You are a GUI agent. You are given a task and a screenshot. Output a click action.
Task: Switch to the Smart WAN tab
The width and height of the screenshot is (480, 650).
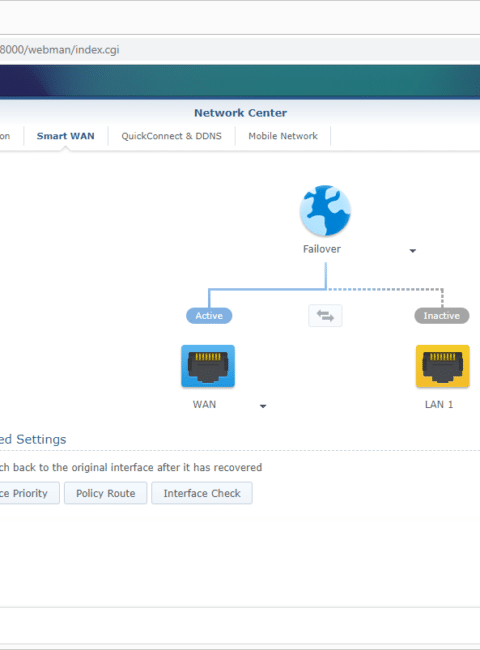[65, 136]
